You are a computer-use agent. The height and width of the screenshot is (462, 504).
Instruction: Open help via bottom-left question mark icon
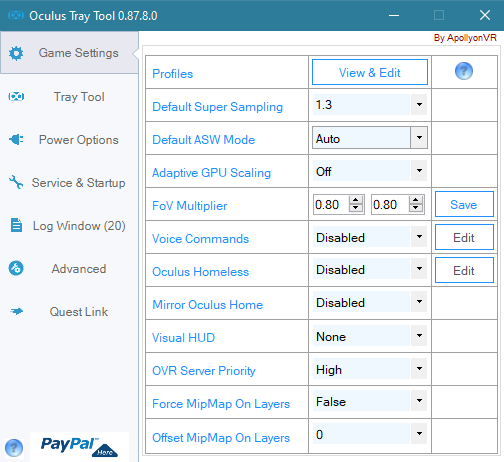[14, 448]
